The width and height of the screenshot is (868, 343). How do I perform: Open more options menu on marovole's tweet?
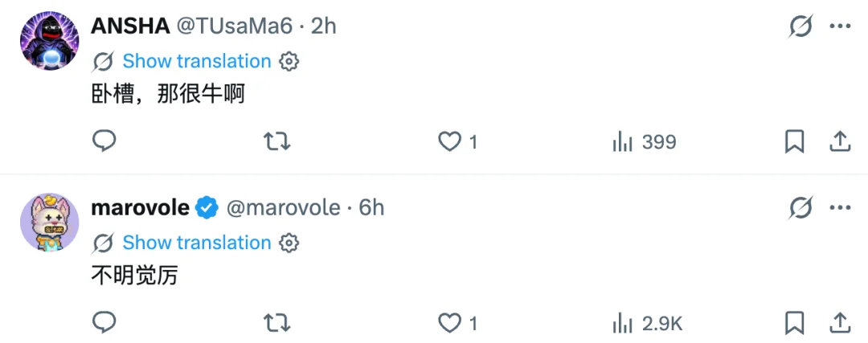840,208
